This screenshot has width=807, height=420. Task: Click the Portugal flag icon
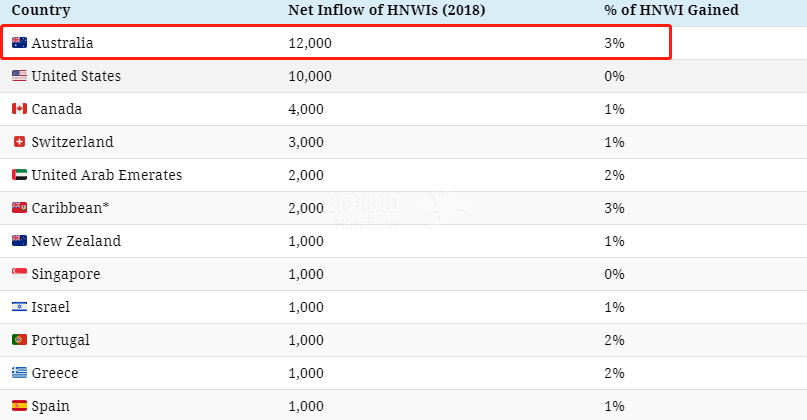[x=19, y=340]
